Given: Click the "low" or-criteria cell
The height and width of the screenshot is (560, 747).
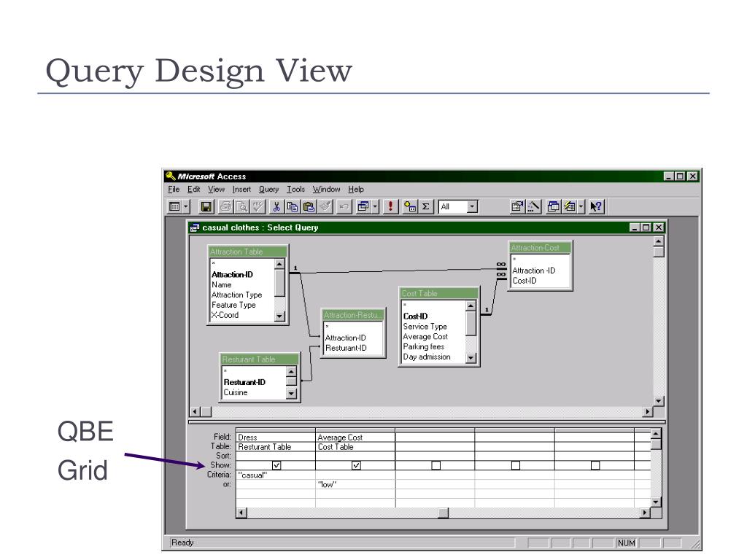Looking at the screenshot, I should pos(355,484).
